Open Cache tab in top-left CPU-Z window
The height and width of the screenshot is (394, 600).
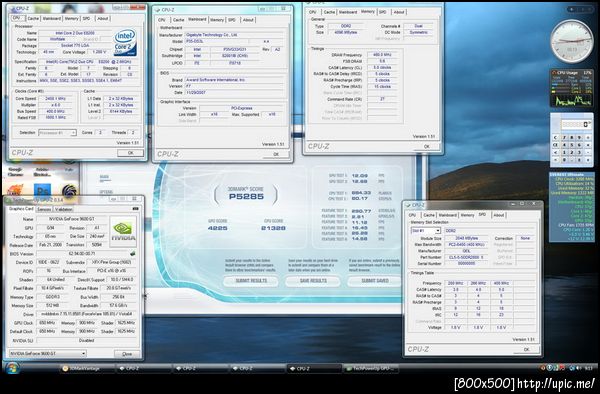coord(33,18)
